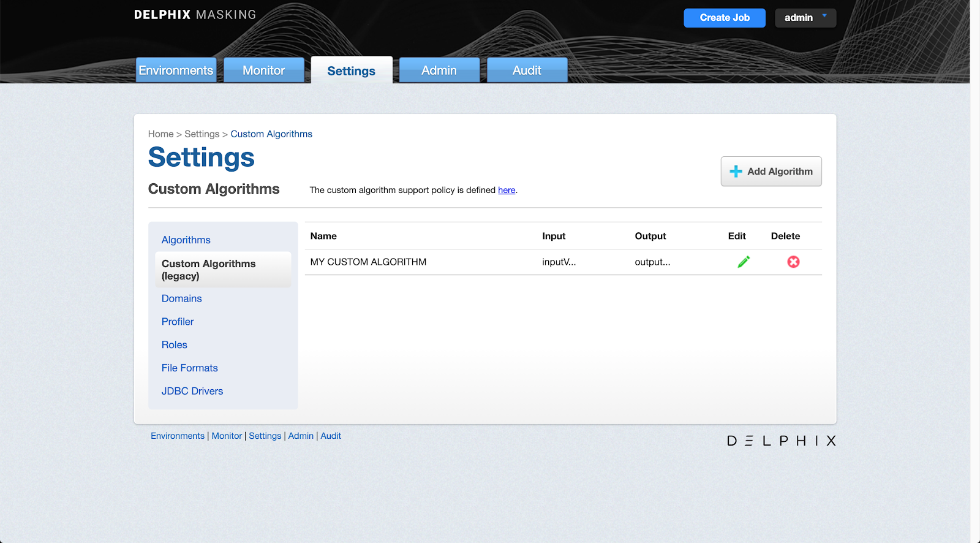Select Algorithms in the settings sidebar

pos(186,240)
